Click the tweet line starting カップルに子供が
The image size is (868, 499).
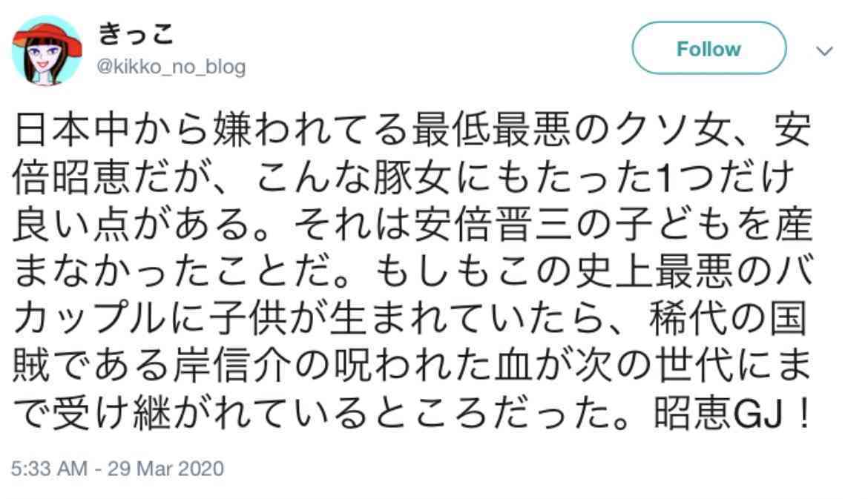[410, 320]
